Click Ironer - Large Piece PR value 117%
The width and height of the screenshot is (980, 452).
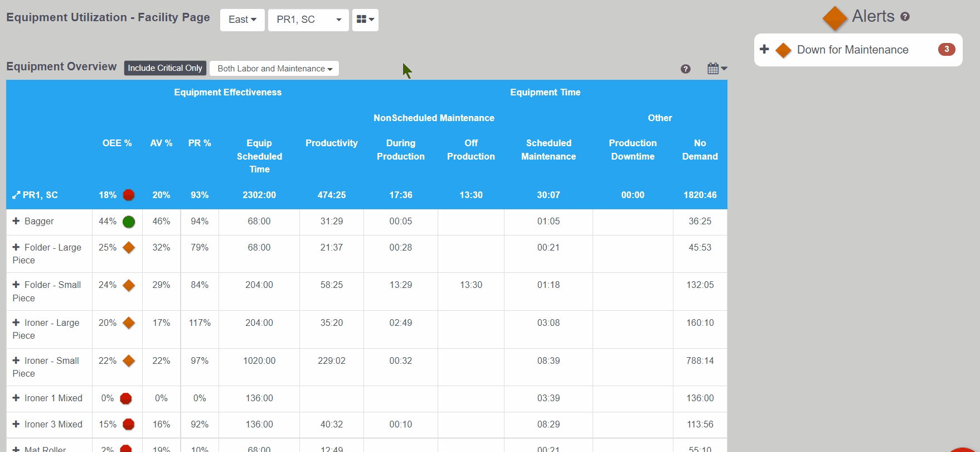[x=200, y=323]
